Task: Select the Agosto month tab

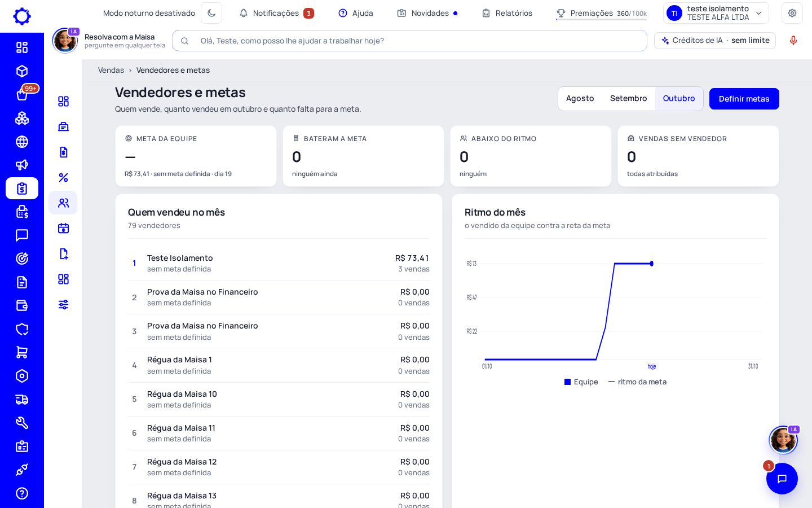Action: (x=580, y=98)
